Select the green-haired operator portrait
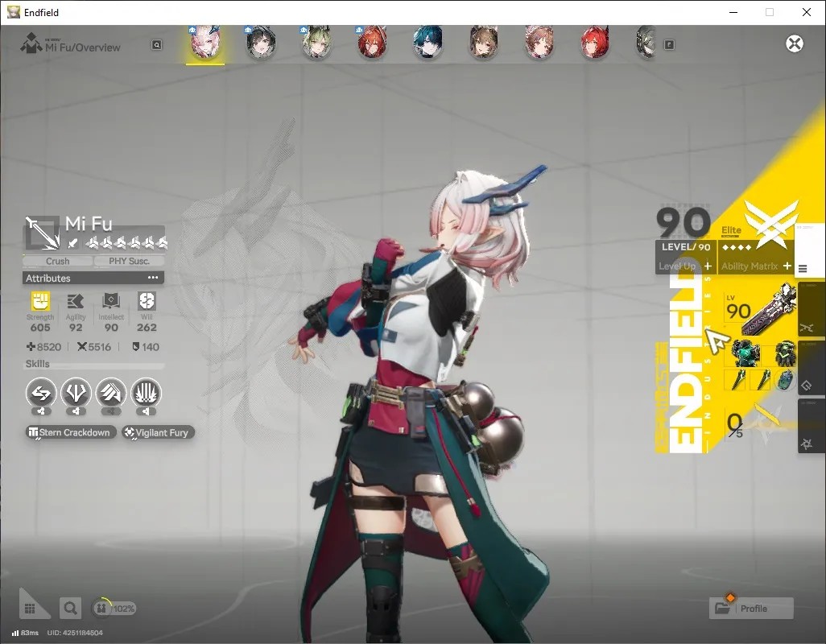Image resolution: width=826 pixels, height=644 pixels. coord(316,43)
